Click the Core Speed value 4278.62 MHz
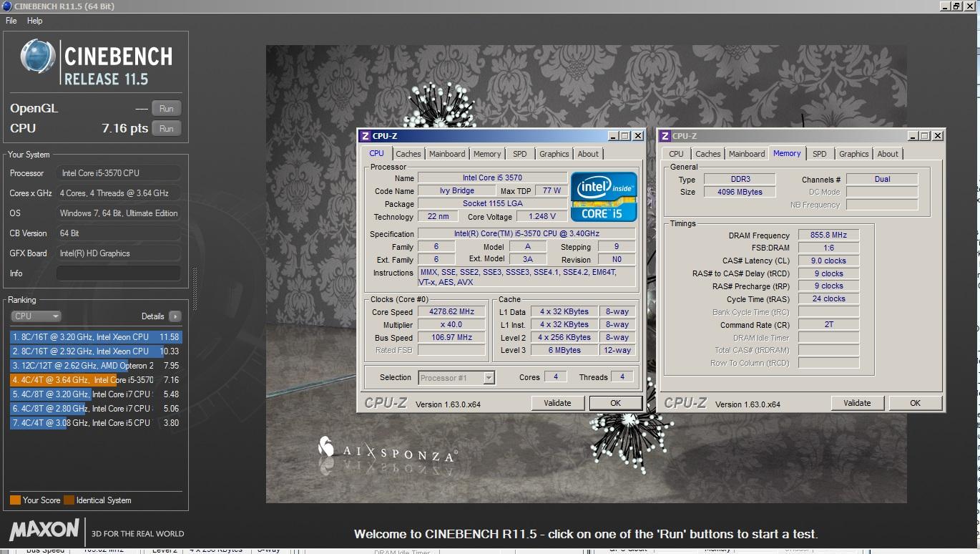Image resolution: width=980 pixels, height=554 pixels. click(x=451, y=312)
